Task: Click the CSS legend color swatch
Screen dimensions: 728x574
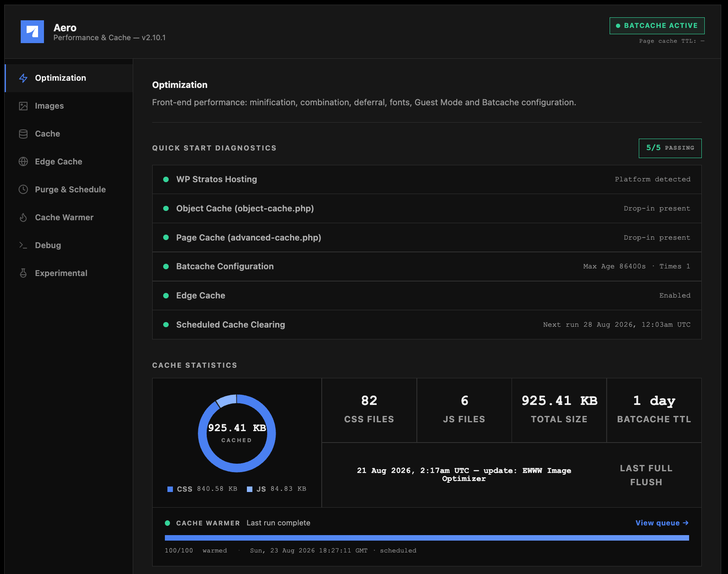Action: [170, 489]
